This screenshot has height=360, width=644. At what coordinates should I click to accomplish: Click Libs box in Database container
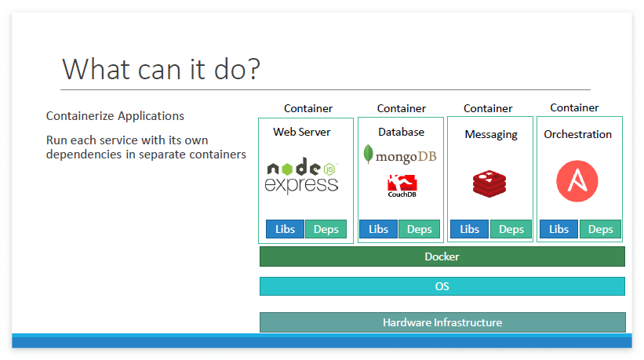[378, 229]
